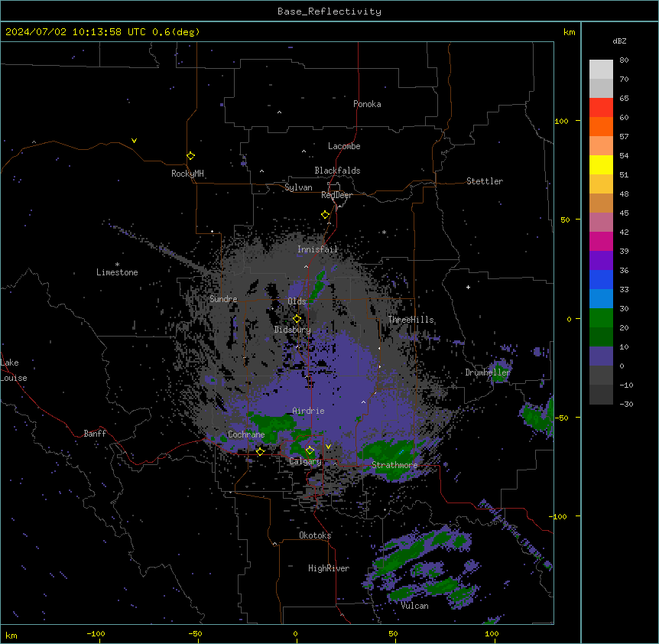Click the 80 value on dBZ scale
This screenshot has width=659, height=644.
(624, 60)
